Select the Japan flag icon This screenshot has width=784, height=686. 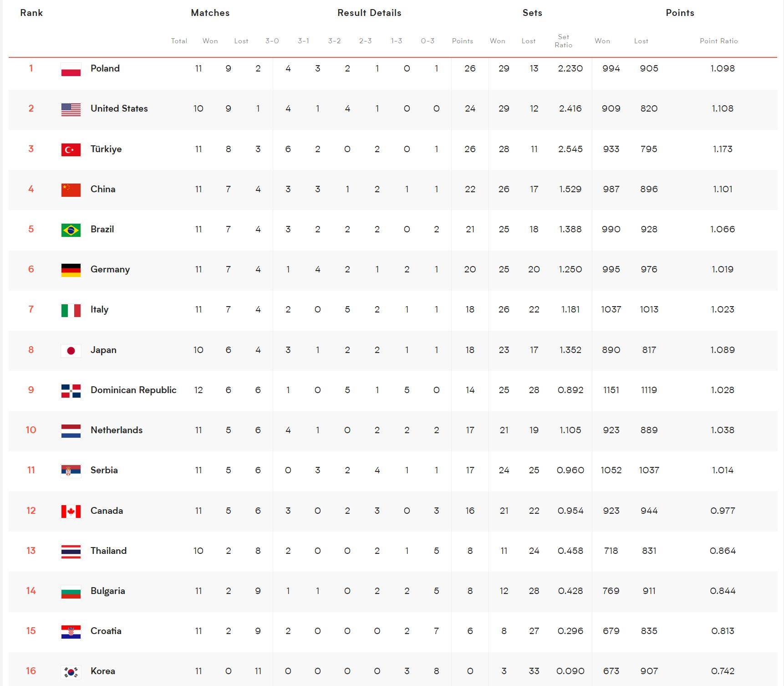point(71,350)
